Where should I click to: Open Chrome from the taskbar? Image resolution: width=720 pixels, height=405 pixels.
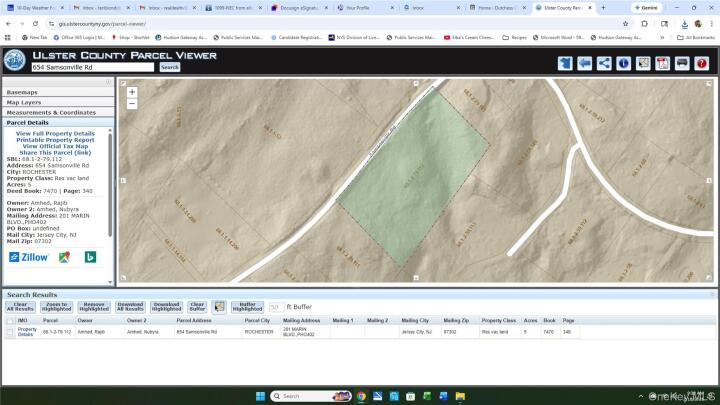361,396
